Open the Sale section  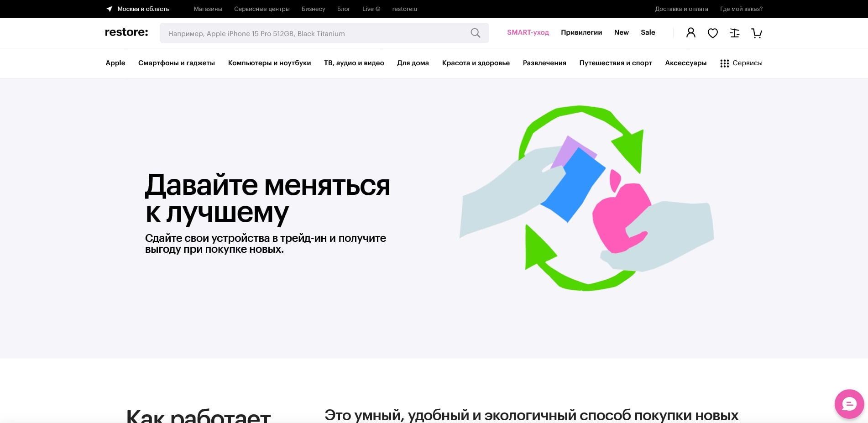click(648, 32)
